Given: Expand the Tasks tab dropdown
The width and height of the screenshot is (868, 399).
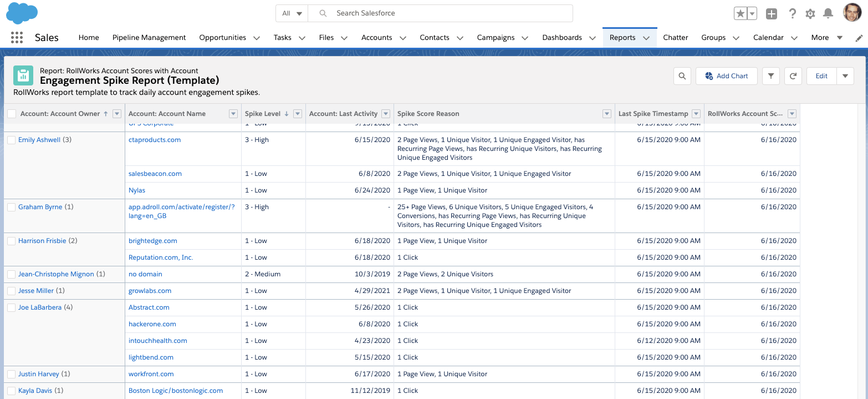Looking at the screenshot, I should [x=302, y=38].
